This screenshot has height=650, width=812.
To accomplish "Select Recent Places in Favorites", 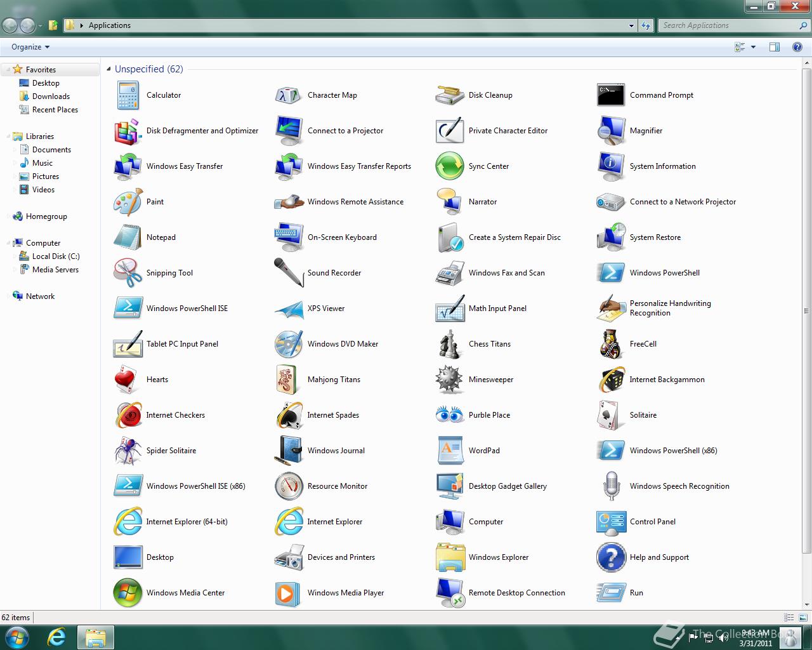I will (55, 110).
